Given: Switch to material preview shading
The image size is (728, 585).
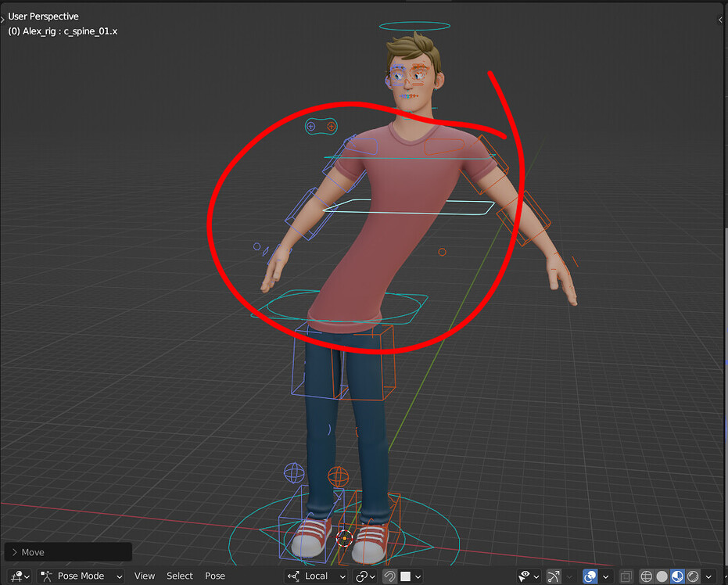Looking at the screenshot, I should point(677,576).
